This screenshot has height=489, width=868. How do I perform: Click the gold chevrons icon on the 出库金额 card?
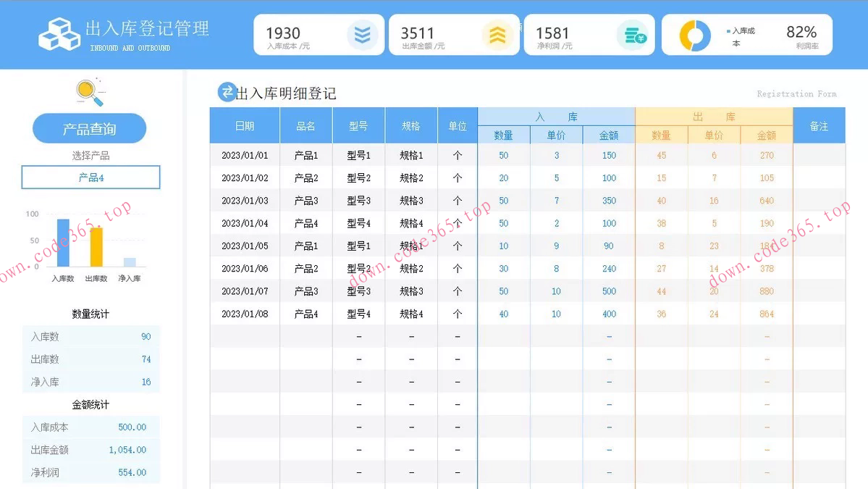[x=497, y=34]
